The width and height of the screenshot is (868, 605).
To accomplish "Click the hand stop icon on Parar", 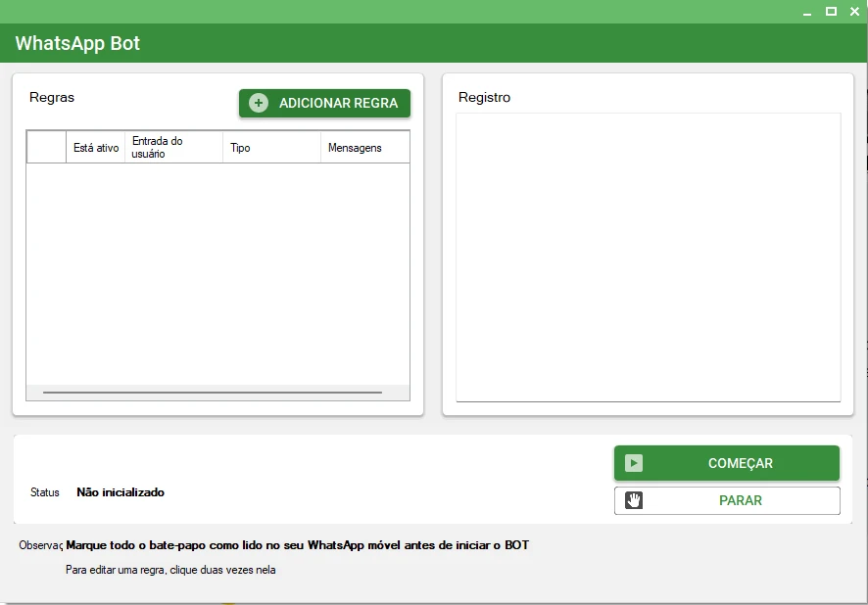I will click(634, 500).
